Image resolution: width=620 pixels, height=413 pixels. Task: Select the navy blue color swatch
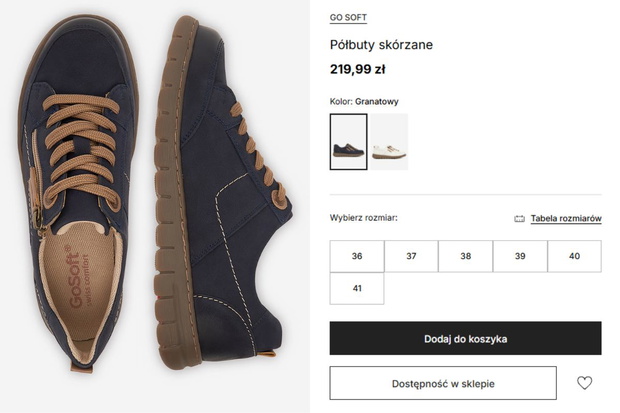point(348,142)
